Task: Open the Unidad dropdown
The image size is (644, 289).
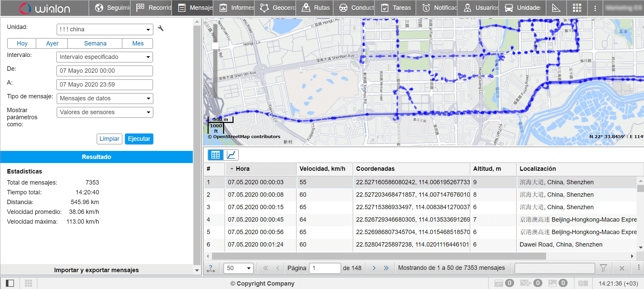Action: pos(105,29)
